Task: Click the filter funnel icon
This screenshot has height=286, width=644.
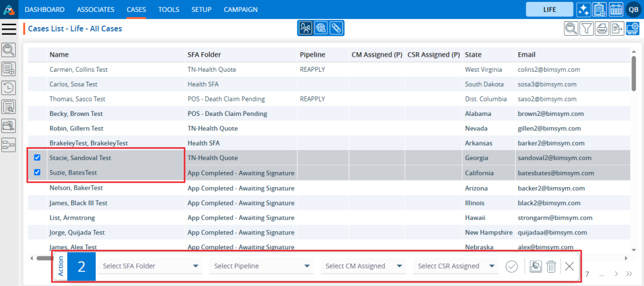Action: 586,28
